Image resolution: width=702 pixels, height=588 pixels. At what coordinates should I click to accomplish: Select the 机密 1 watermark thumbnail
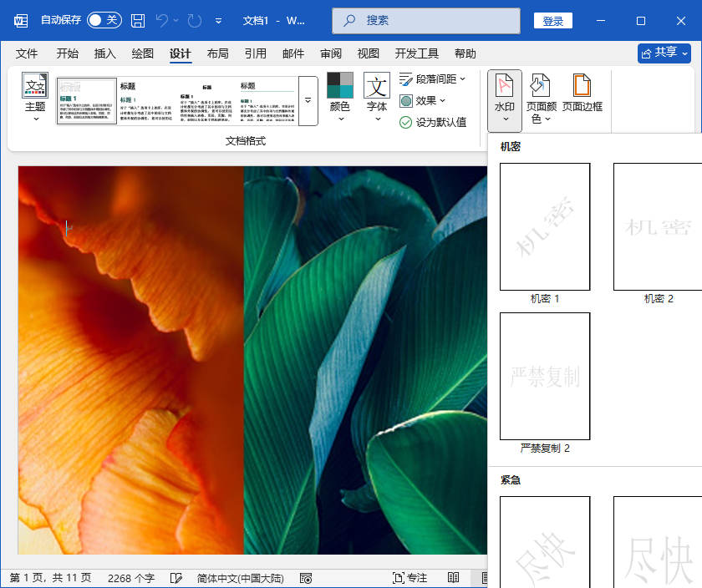(545, 226)
